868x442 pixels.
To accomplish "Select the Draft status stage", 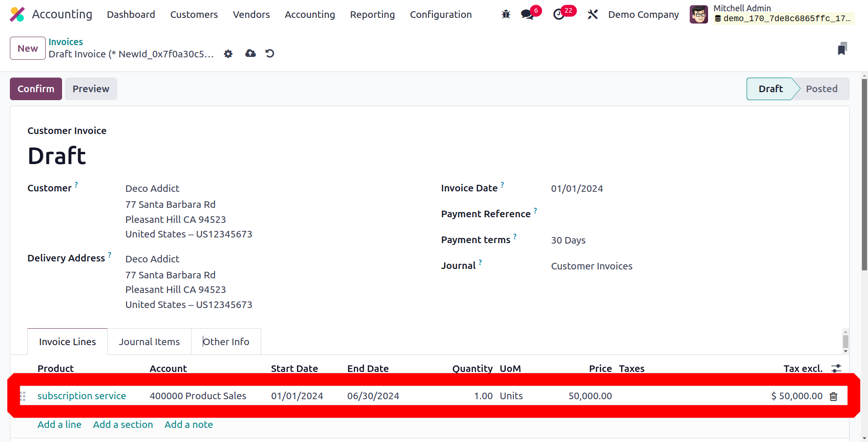I will [770, 89].
